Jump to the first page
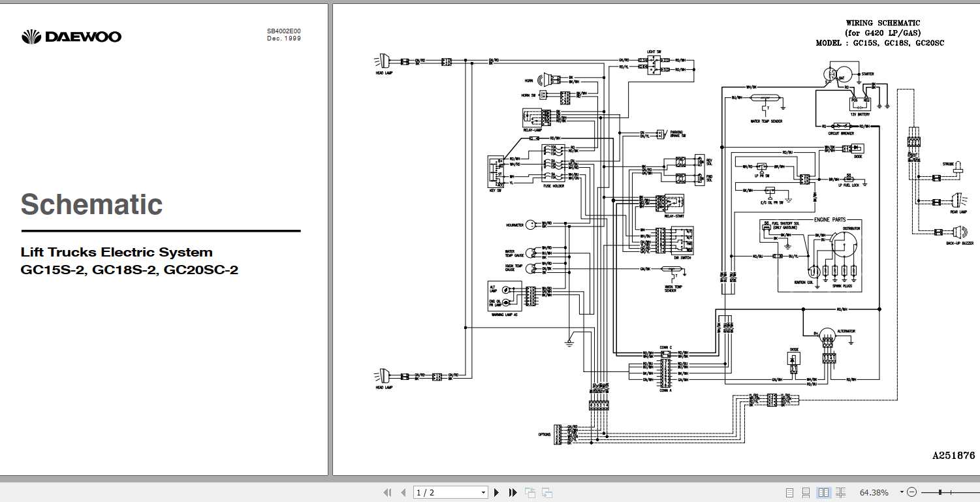980x502 pixels. pos(387,492)
